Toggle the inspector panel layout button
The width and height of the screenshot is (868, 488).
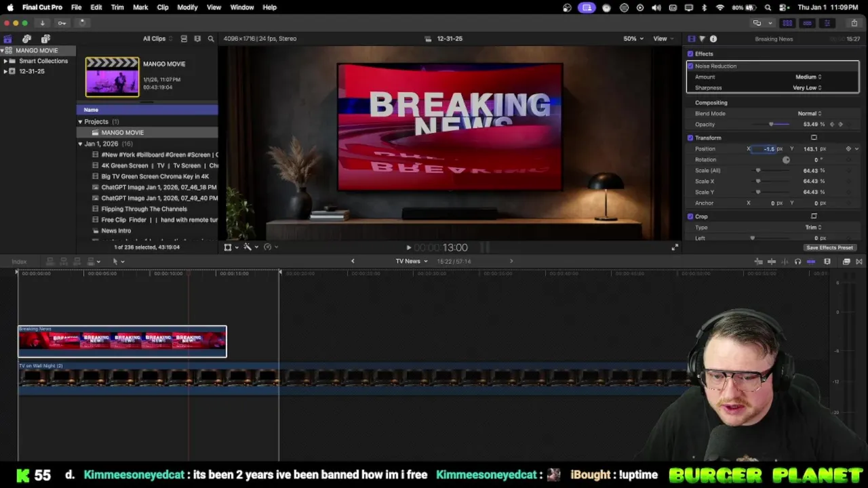(x=827, y=23)
